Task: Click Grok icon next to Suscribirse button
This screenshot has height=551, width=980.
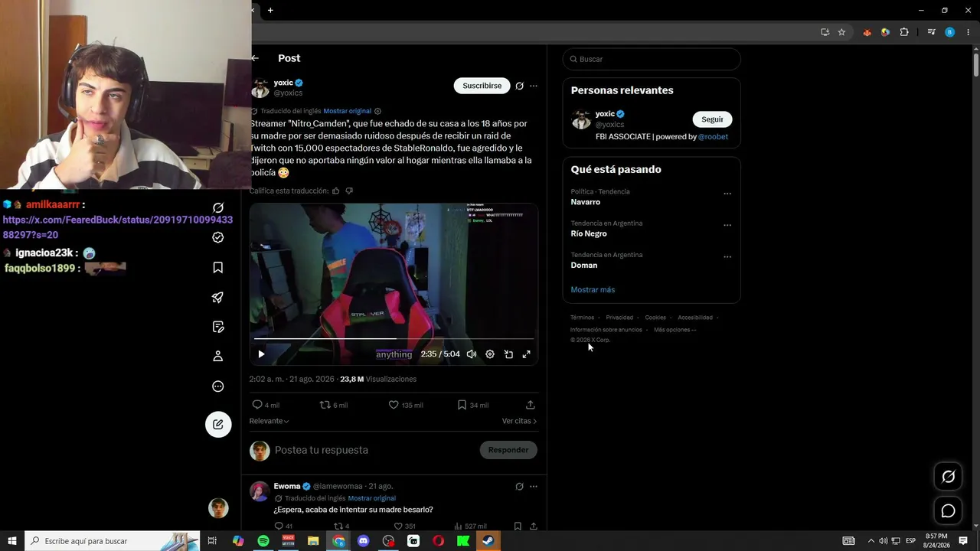Action: 519,86
